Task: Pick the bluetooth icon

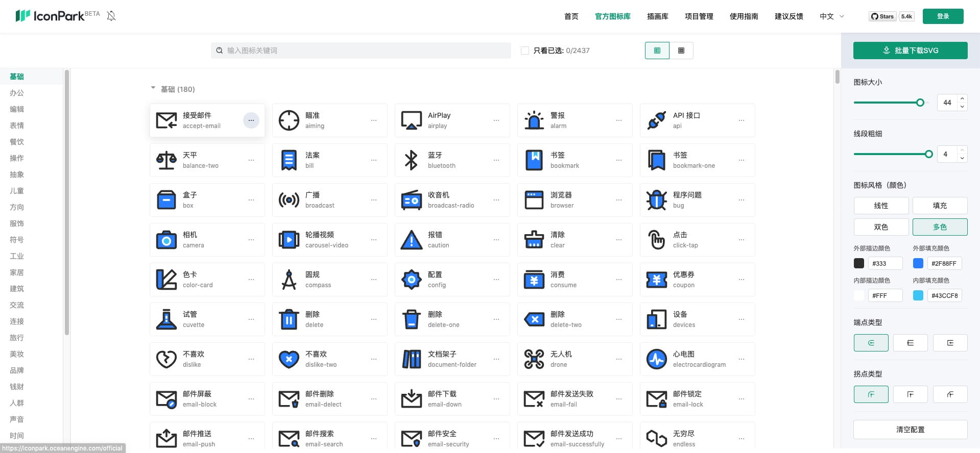Action: pyautogui.click(x=412, y=160)
